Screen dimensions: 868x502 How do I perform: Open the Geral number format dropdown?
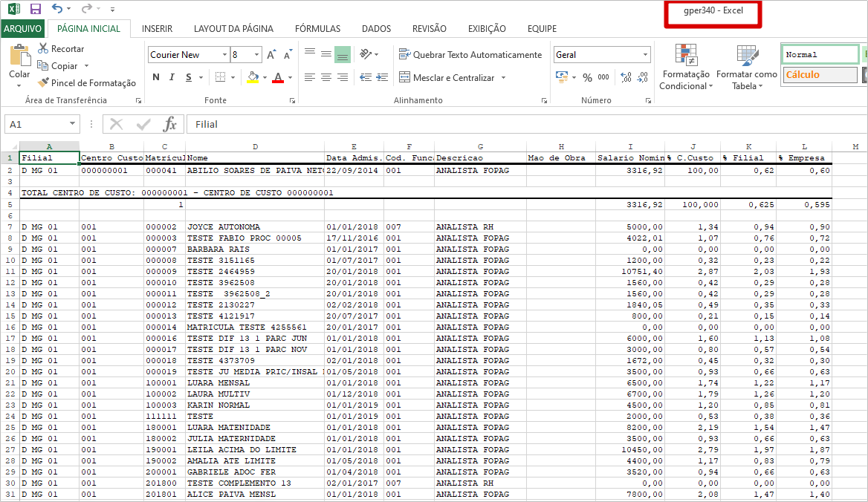tap(645, 55)
